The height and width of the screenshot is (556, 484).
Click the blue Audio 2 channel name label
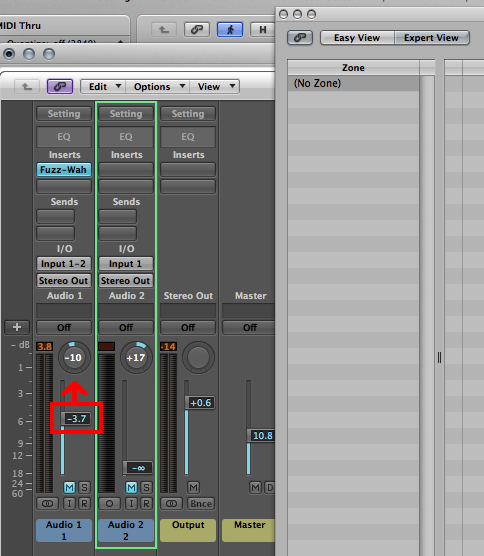(126, 530)
